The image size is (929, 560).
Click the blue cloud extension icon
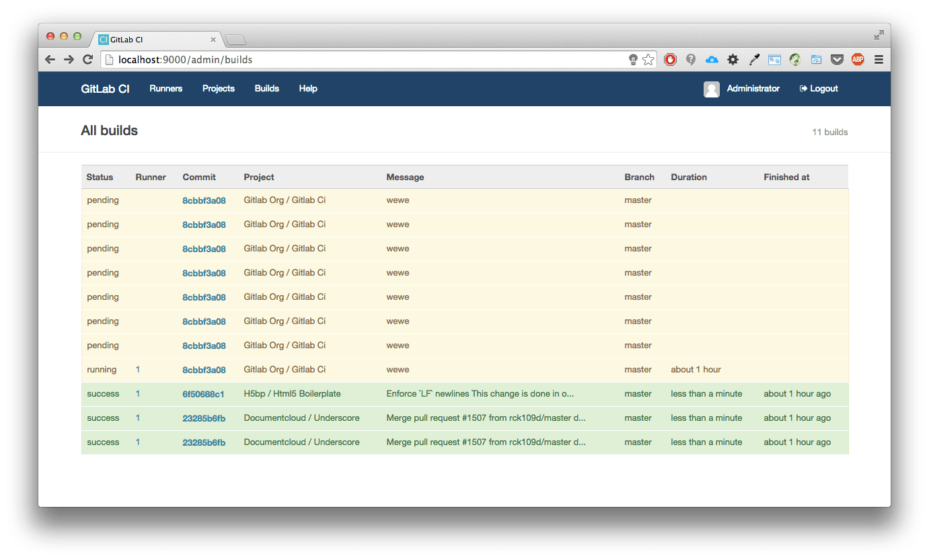point(712,60)
